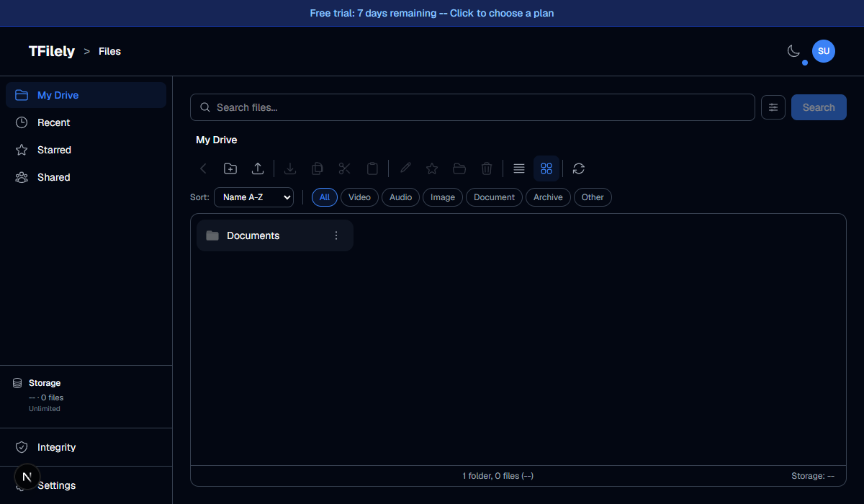Click the 'Unlimited' storage text
The width and height of the screenshot is (864, 504).
pyautogui.click(x=45, y=409)
